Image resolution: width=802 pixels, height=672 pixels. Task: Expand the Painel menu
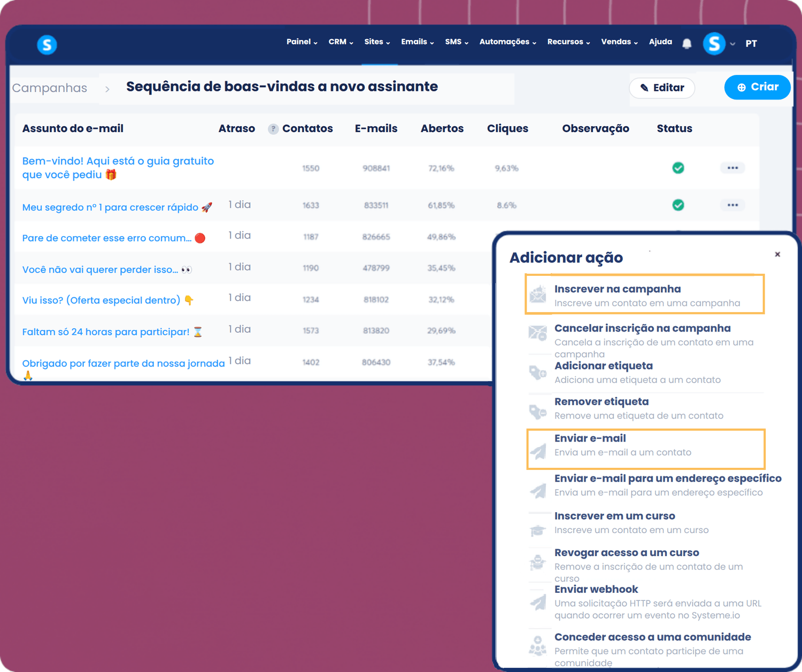(302, 42)
